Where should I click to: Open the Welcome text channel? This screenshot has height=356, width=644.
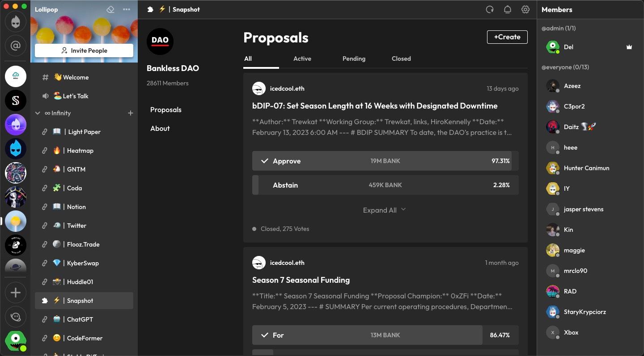[84, 77]
